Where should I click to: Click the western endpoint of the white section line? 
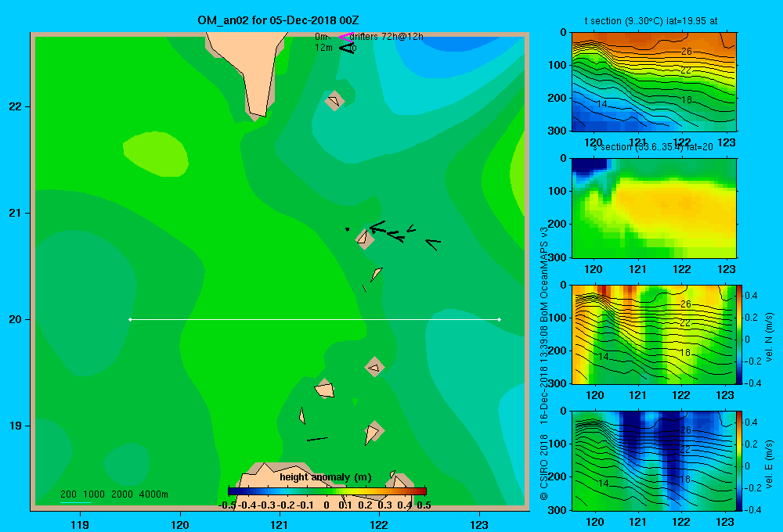(130, 319)
